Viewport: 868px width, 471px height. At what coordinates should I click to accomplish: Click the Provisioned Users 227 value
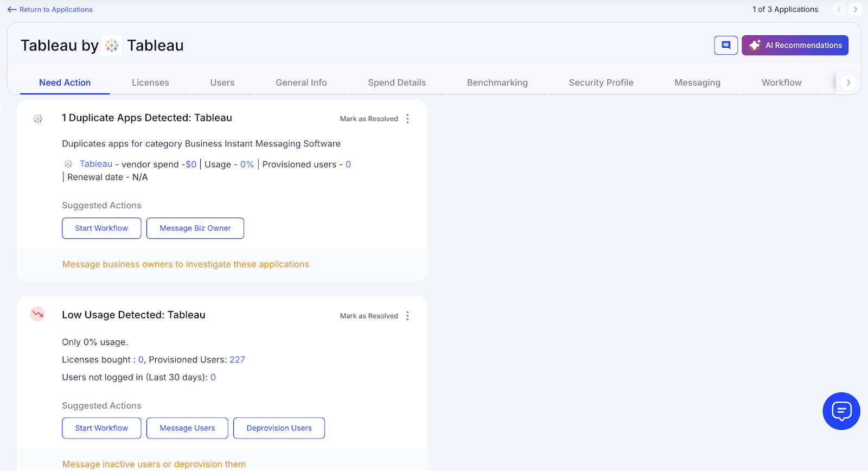(x=237, y=360)
